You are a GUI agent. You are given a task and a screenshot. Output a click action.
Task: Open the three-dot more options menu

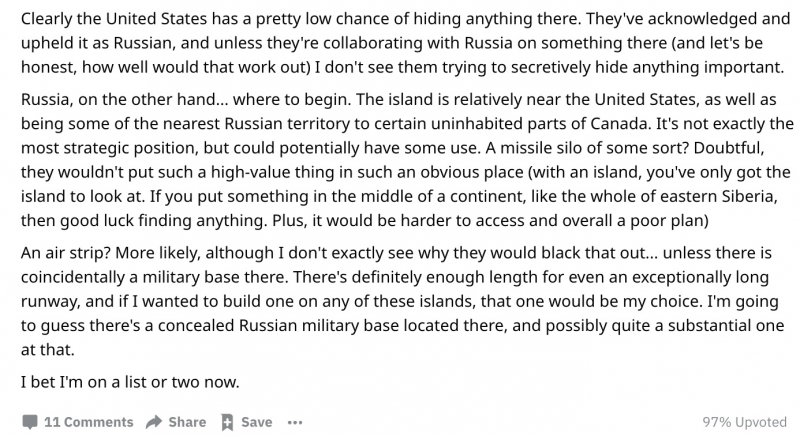click(295, 423)
